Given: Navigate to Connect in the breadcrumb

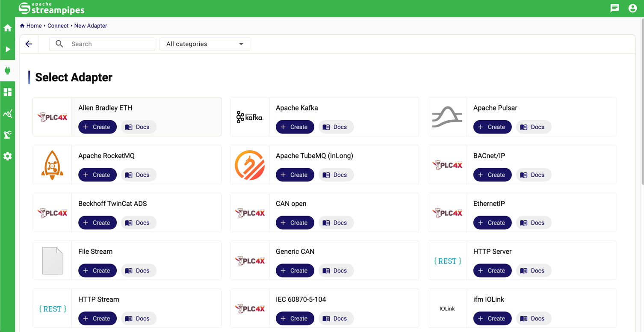Looking at the screenshot, I should [58, 26].
